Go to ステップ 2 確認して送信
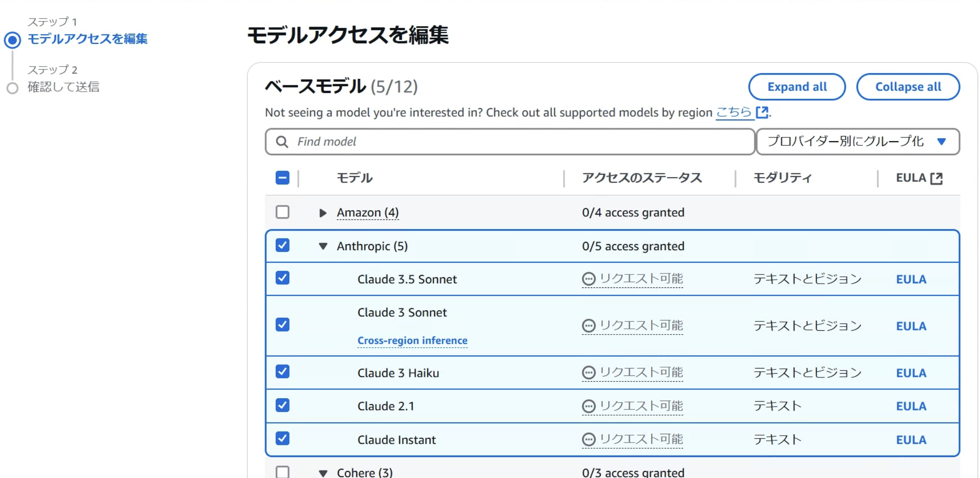This screenshot has width=980, height=478. click(64, 86)
